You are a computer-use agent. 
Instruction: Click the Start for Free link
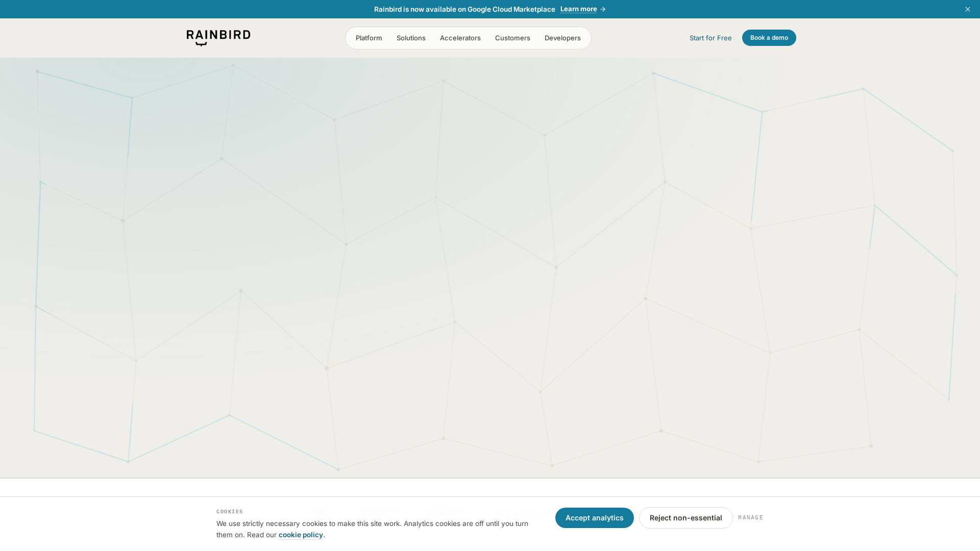click(710, 38)
